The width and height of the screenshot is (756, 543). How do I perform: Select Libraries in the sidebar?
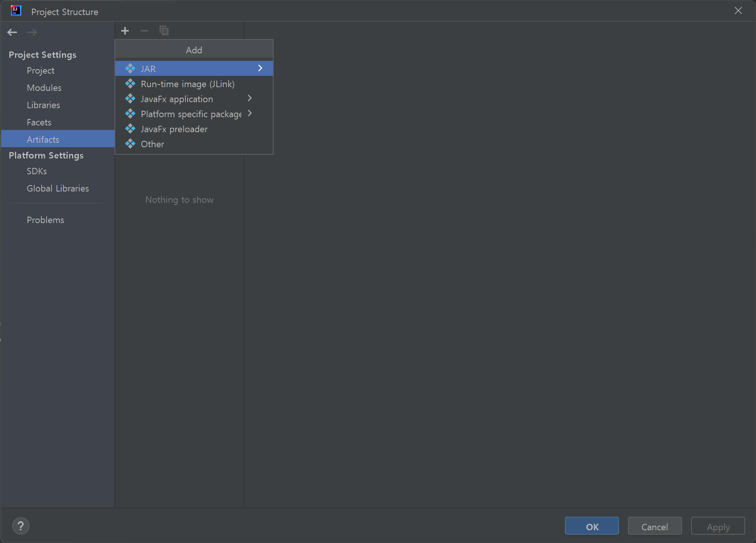[x=43, y=105]
